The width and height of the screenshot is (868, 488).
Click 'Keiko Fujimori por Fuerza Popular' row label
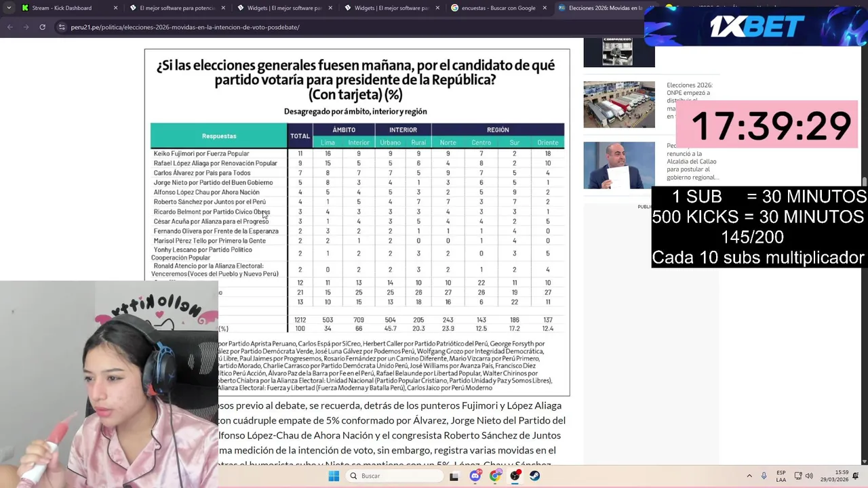[201, 154]
